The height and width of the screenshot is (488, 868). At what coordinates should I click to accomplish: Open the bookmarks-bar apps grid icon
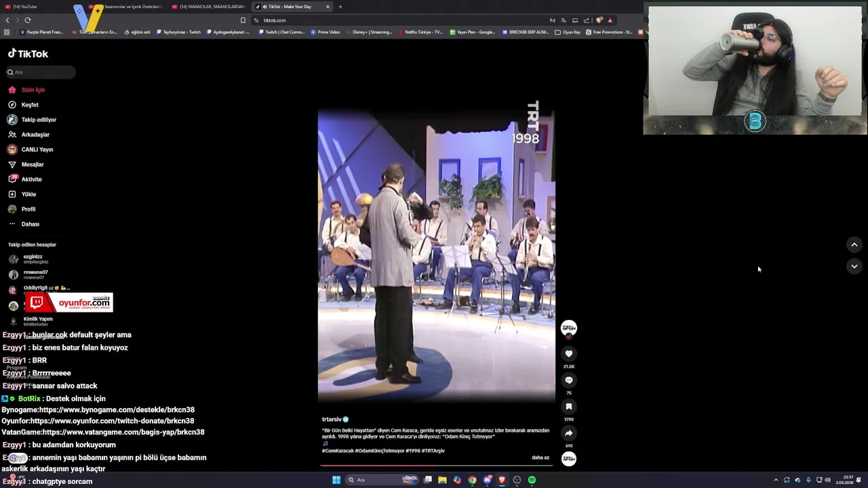pos(7,32)
